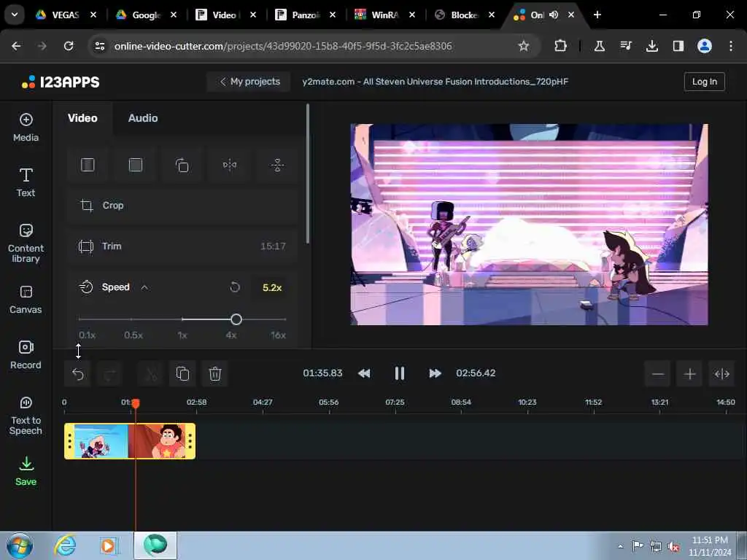Skip forward with fast-forward button

coord(435,373)
